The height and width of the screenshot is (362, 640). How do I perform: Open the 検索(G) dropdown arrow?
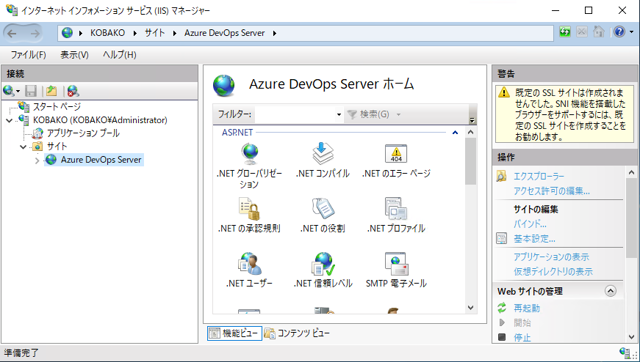[x=398, y=115]
